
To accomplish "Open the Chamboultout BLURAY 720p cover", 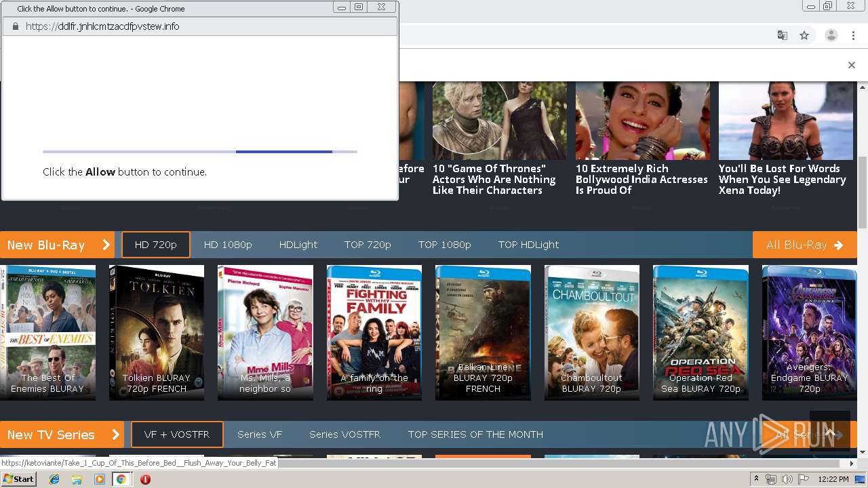I will click(x=592, y=332).
